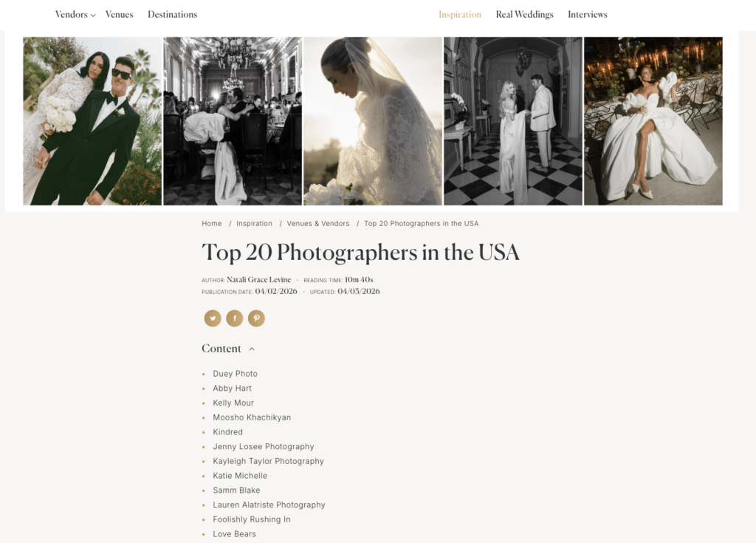This screenshot has height=543, width=756.
Task: Jump to Kayleigh Taylor Photography section
Action: click(x=268, y=461)
